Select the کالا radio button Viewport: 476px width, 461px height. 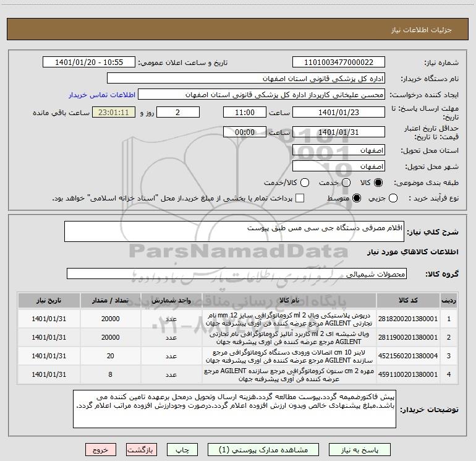(x=378, y=183)
